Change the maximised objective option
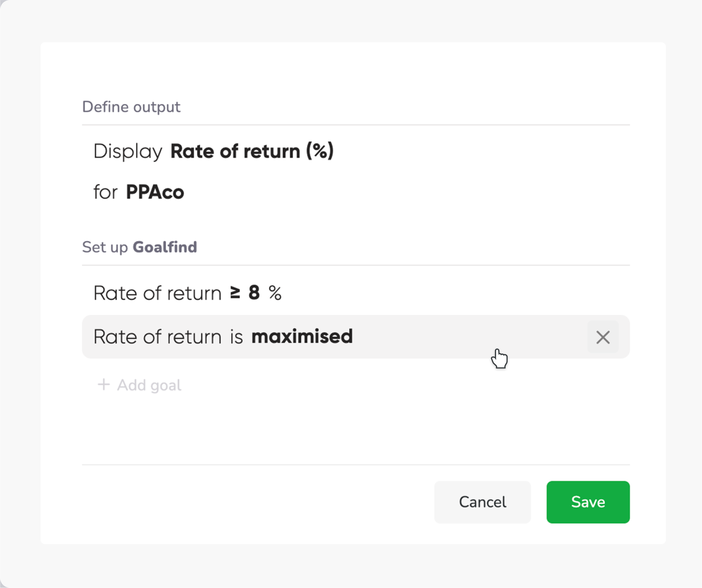 pyautogui.click(x=302, y=336)
